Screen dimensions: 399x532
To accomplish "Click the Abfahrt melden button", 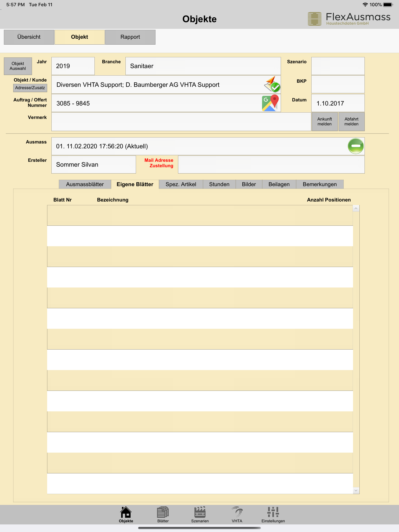I will click(352, 122).
